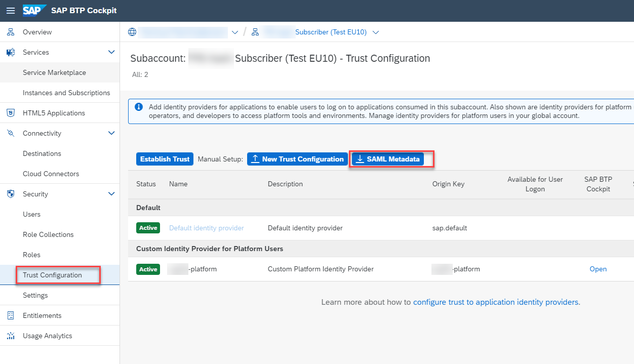Click Custom Platform Identity Provider description cell
This screenshot has height=364, width=634.
pyautogui.click(x=321, y=269)
